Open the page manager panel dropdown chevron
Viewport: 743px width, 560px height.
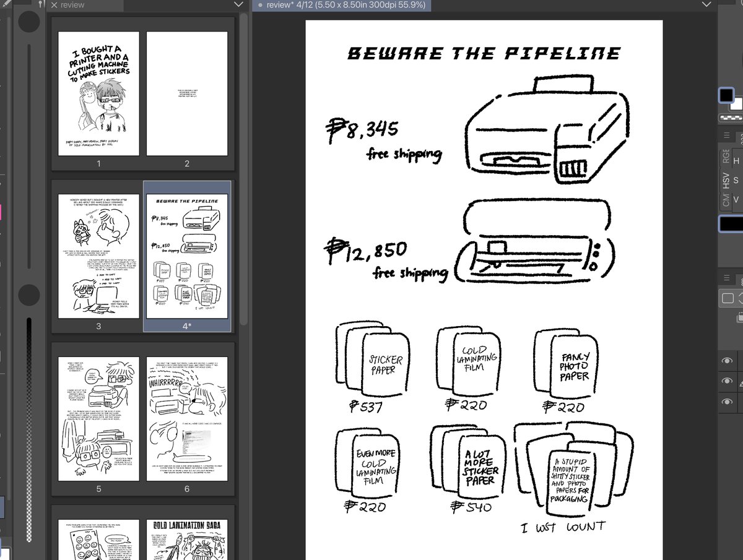pos(239,4)
